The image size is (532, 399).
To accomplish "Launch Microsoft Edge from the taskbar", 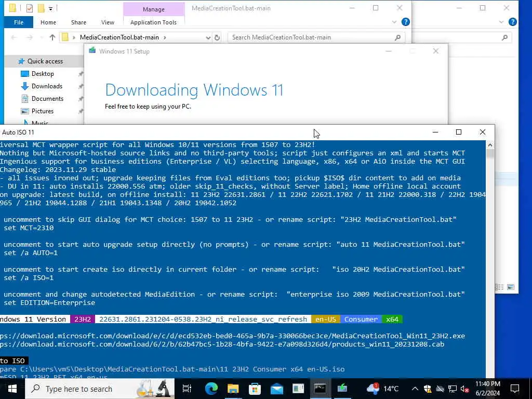I will click(211, 389).
